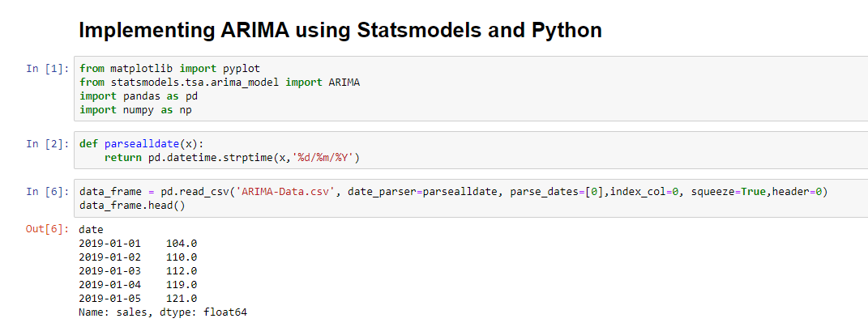Click the statsmodels ARIMA import line

pyautogui.click(x=220, y=83)
